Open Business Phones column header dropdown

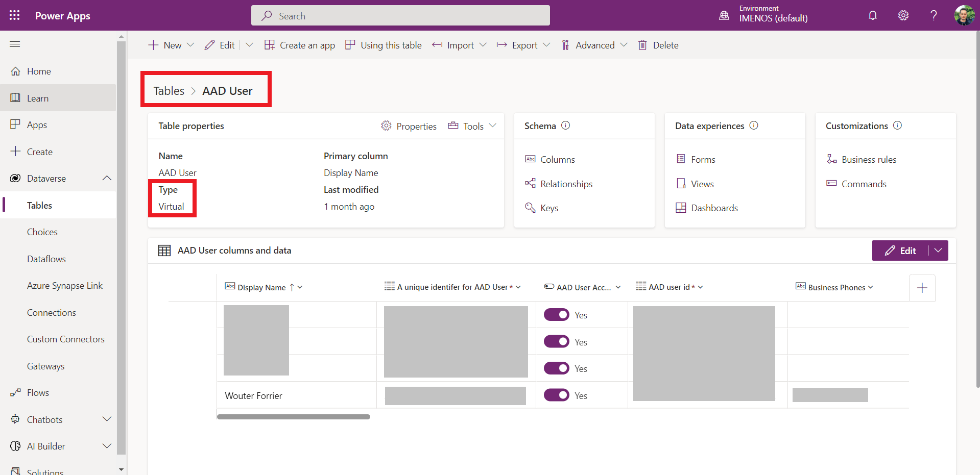(871, 287)
